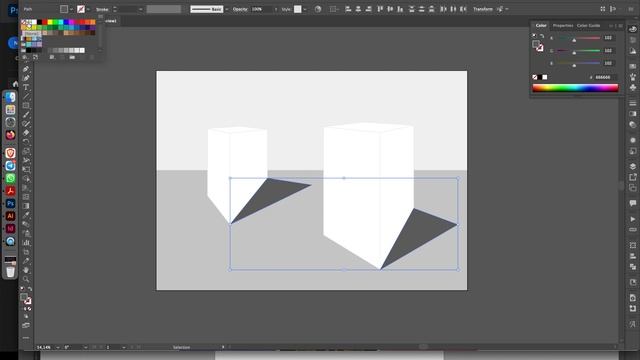The height and width of the screenshot is (360, 640).
Task: Switch to the Color tab
Action: [x=541, y=25]
